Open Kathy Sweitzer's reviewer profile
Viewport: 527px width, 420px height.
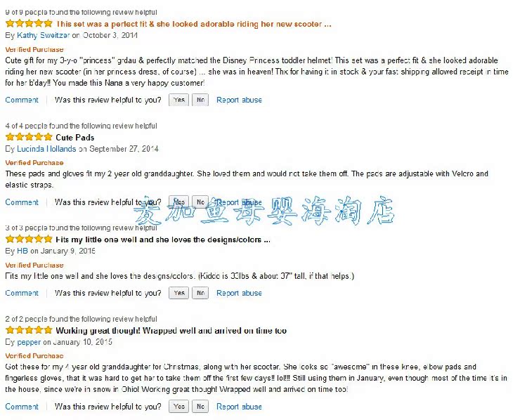tap(44, 35)
